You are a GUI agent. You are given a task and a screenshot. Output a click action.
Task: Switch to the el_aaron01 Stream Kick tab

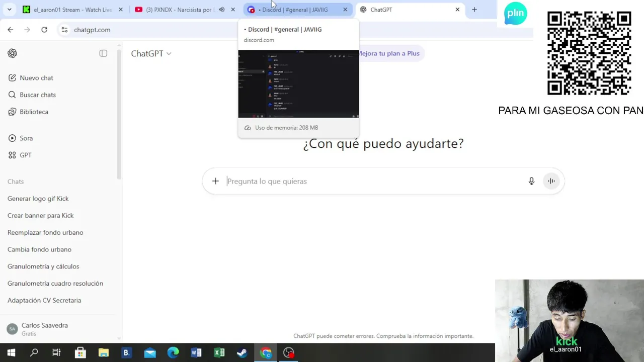(72, 10)
